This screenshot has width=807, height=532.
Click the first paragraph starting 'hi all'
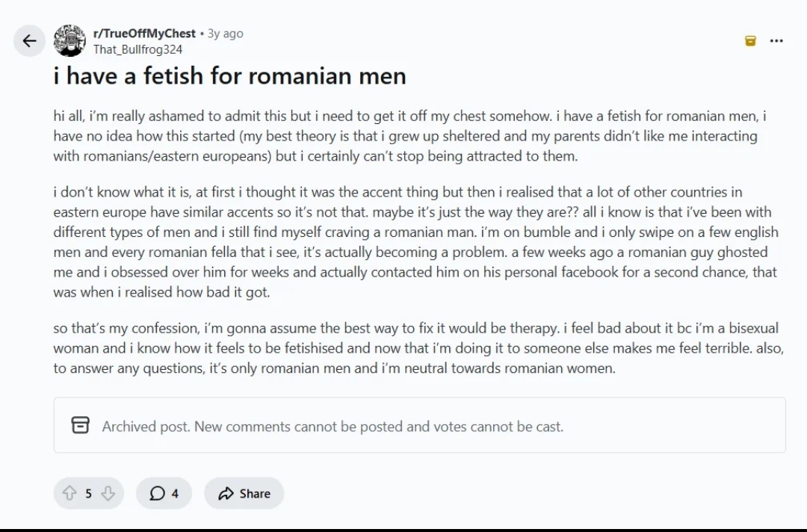[x=411, y=136]
